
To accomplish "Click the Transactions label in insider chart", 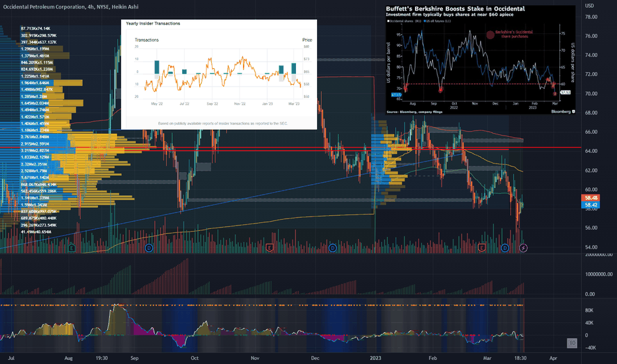I will tap(146, 40).
